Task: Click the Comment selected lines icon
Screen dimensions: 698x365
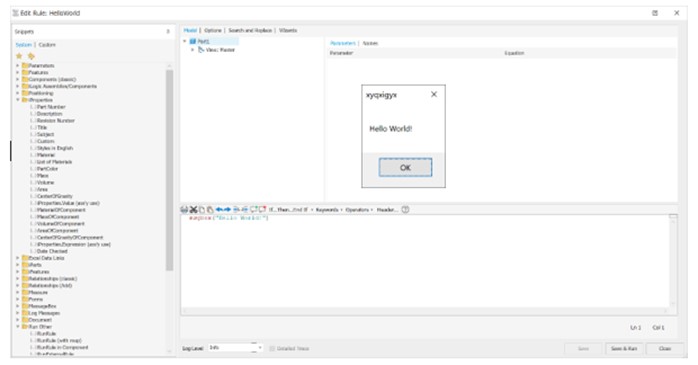Action: [x=254, y=210]
